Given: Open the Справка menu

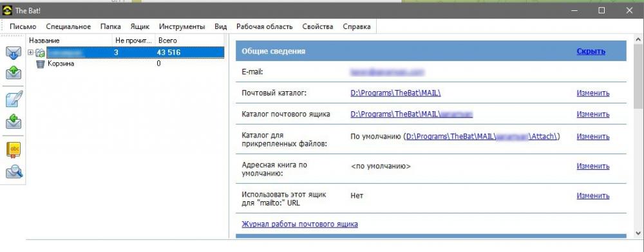Looking at the screenshot, I should [357, 26].
